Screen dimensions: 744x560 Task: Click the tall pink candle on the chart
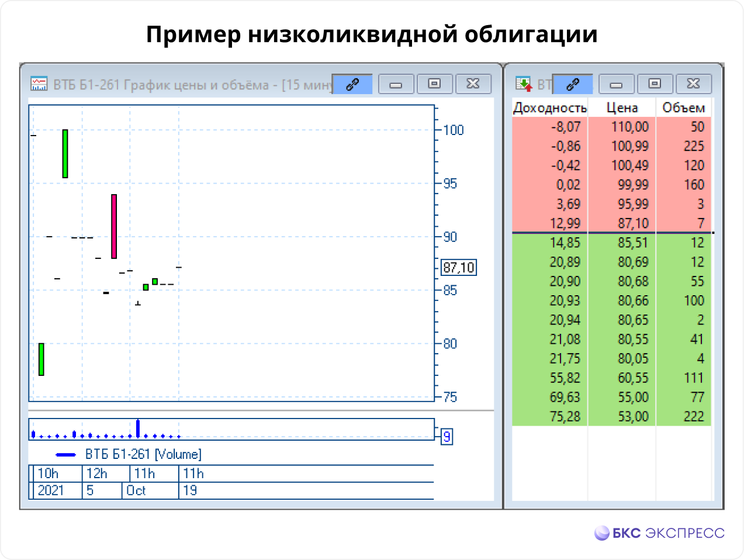(x=114, y=226)
